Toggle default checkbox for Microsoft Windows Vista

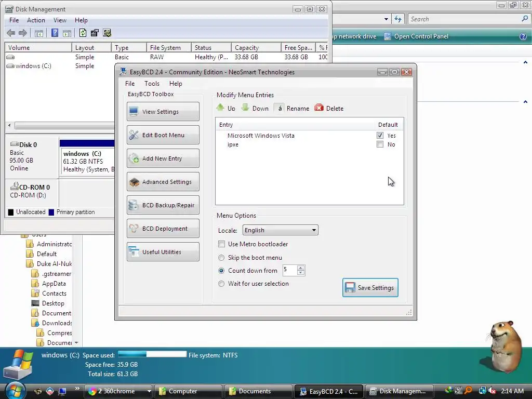point(380,136)
